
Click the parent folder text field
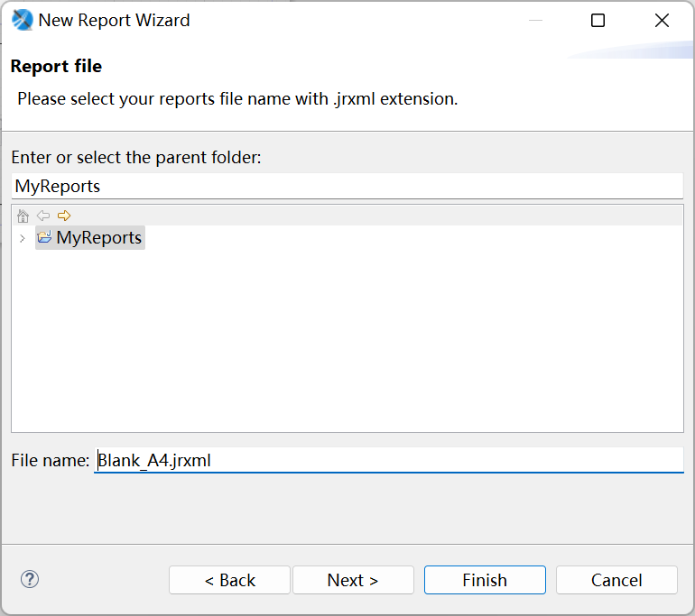[347, 187]
